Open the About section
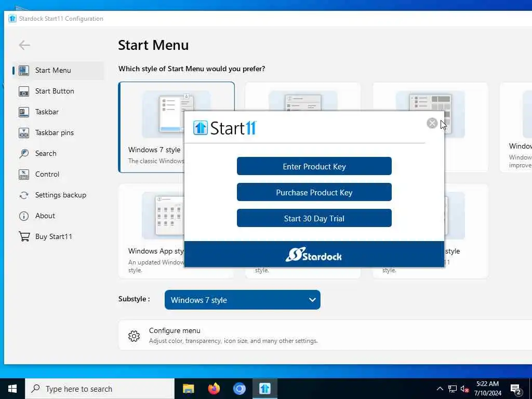The height and width of the screenshot is (399, 532). point(58,216)
